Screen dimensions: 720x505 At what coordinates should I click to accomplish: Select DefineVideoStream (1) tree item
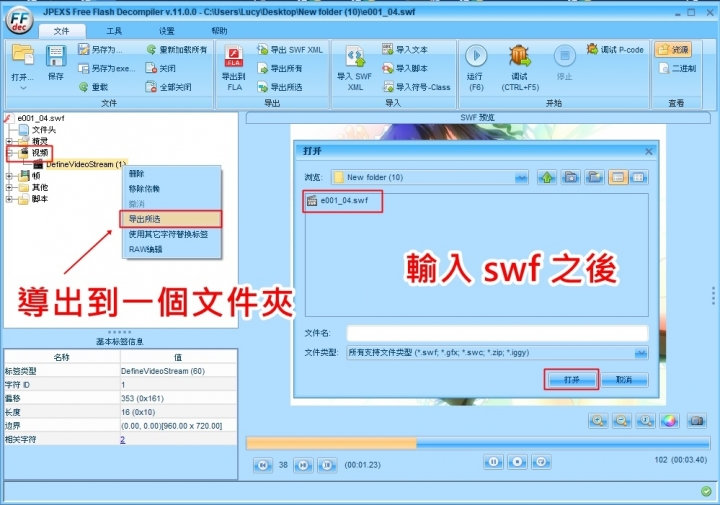pos(85,164)
